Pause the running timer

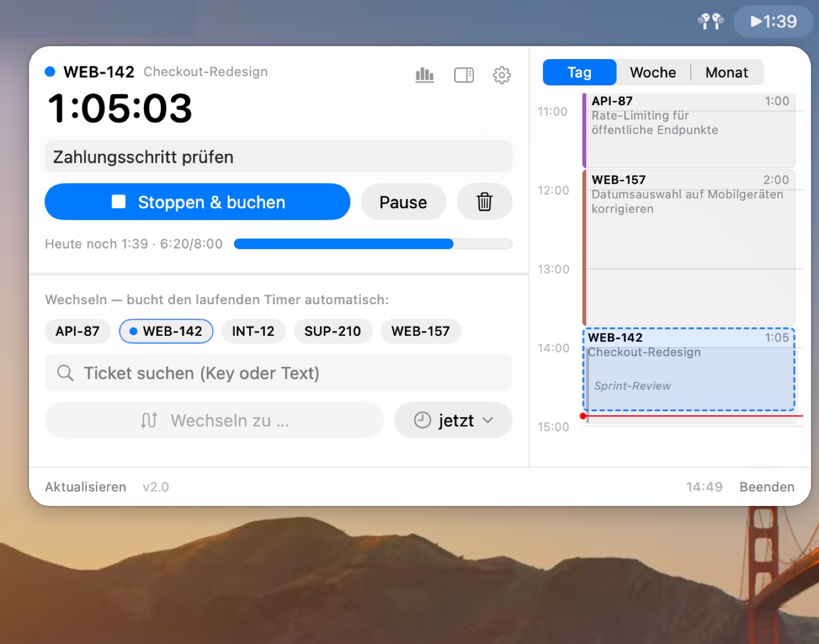403,202
